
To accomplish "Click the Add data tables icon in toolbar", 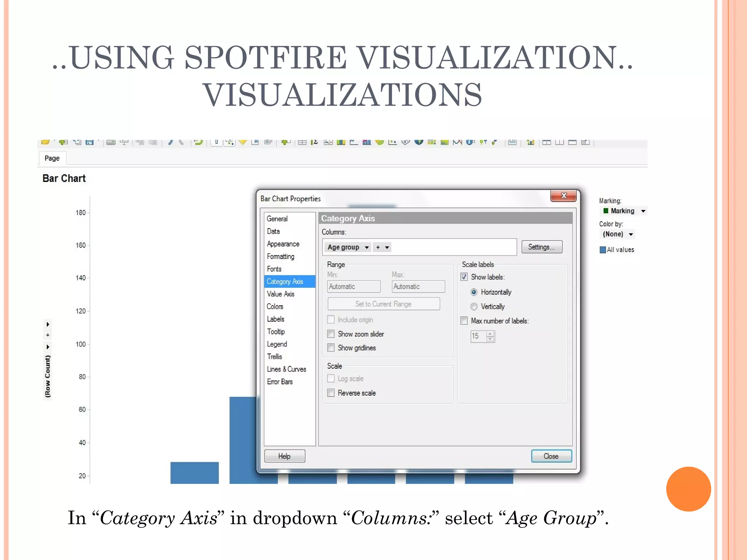I will coord(63,142).
